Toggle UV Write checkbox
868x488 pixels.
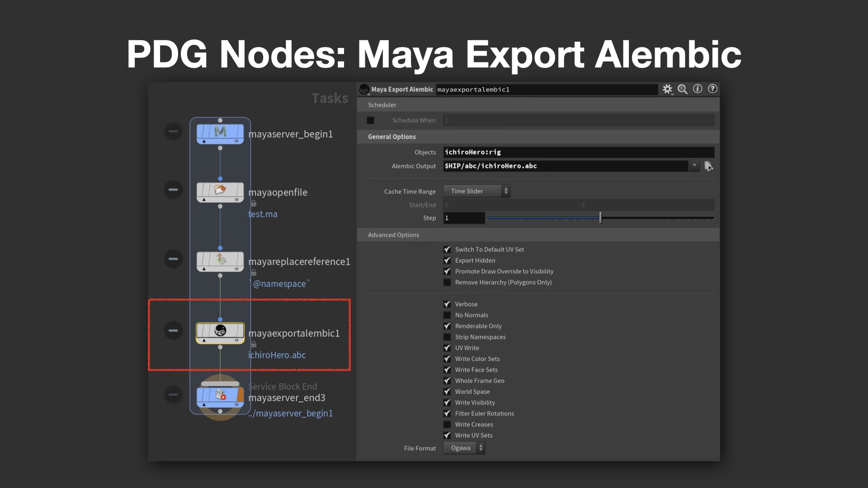[x=447, y=348]
